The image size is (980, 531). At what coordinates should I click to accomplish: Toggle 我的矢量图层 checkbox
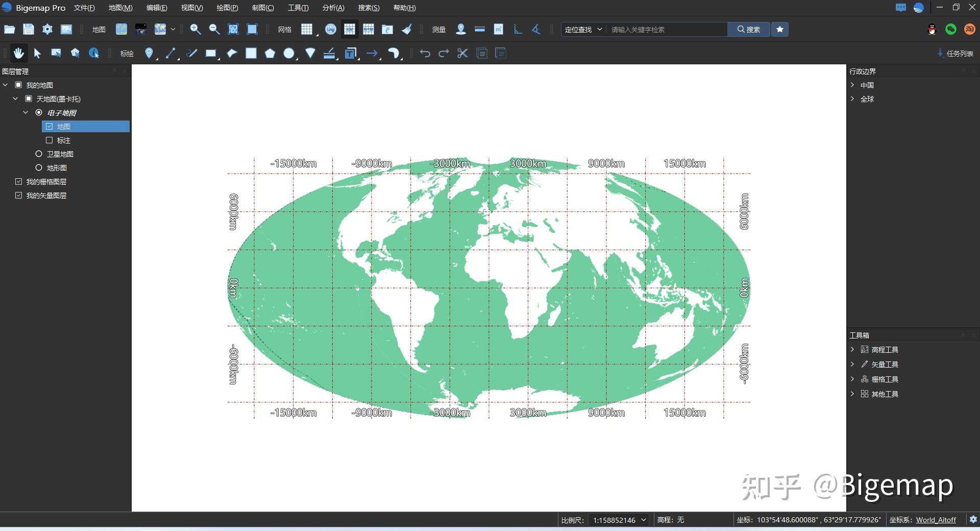(19, 195)
